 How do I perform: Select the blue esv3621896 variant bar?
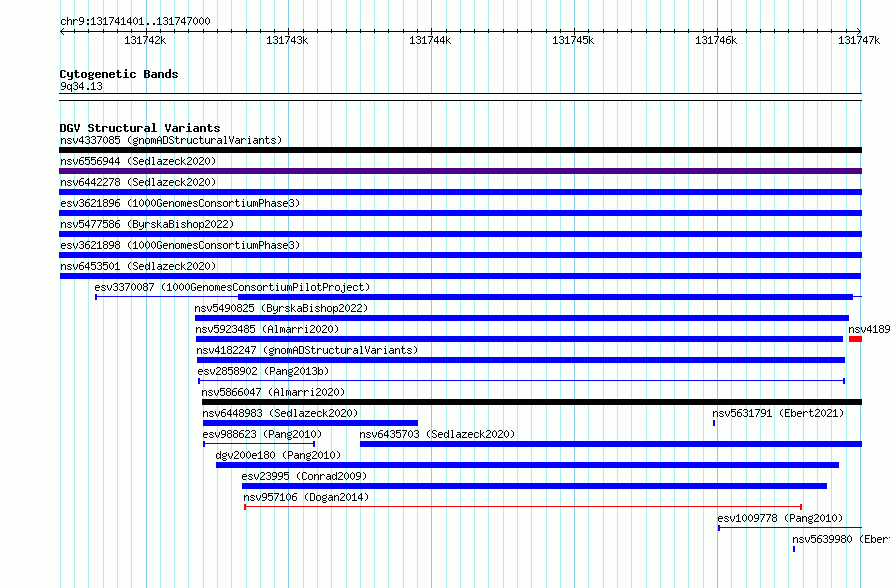coord(460,213)
